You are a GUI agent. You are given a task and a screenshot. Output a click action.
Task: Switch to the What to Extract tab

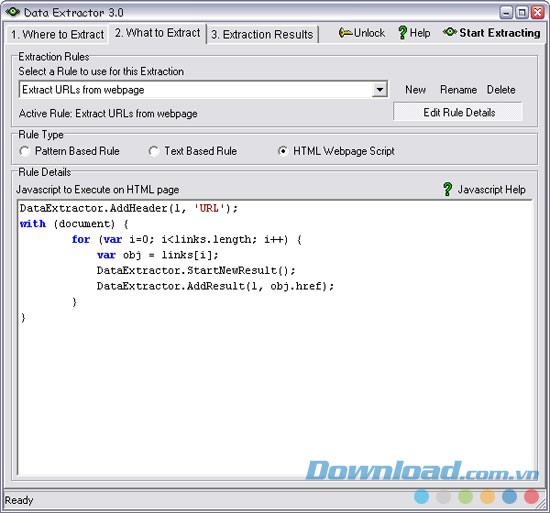pyautogui.click(x=157, y=33)
